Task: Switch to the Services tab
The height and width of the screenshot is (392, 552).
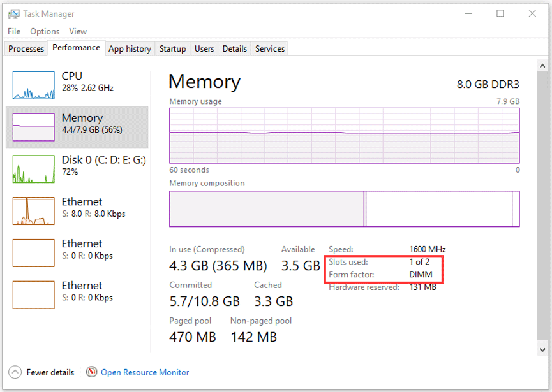Action: (x=270, y=48)
